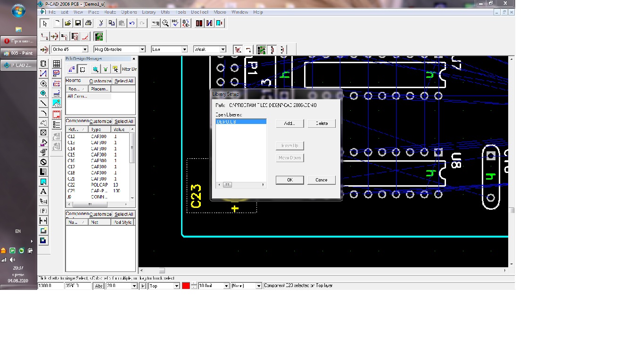
Task: Click the Print toolbar icon
Action: (88, 23)
